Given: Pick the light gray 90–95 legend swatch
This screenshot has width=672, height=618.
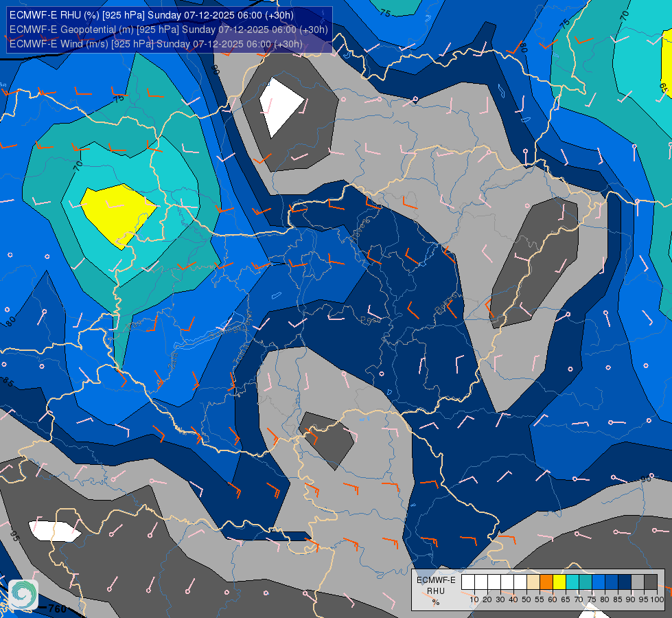Looking at the screenshot, I should 638,582.
